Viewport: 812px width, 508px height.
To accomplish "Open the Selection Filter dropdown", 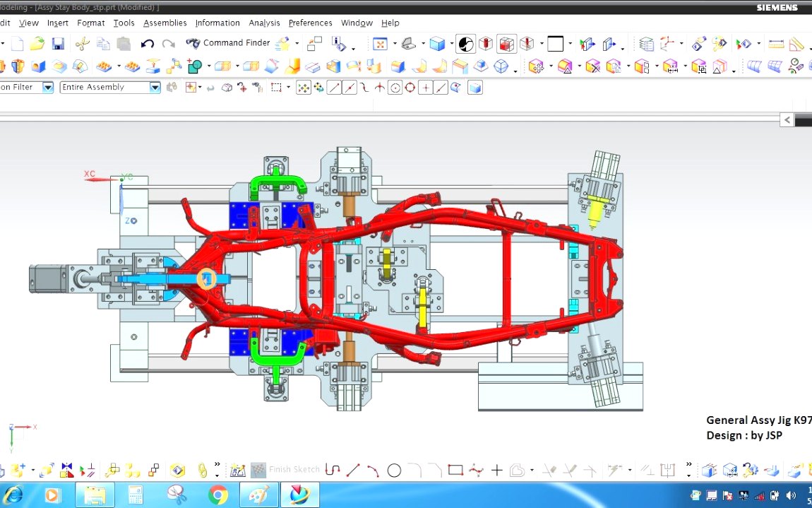I will [47, 87].
